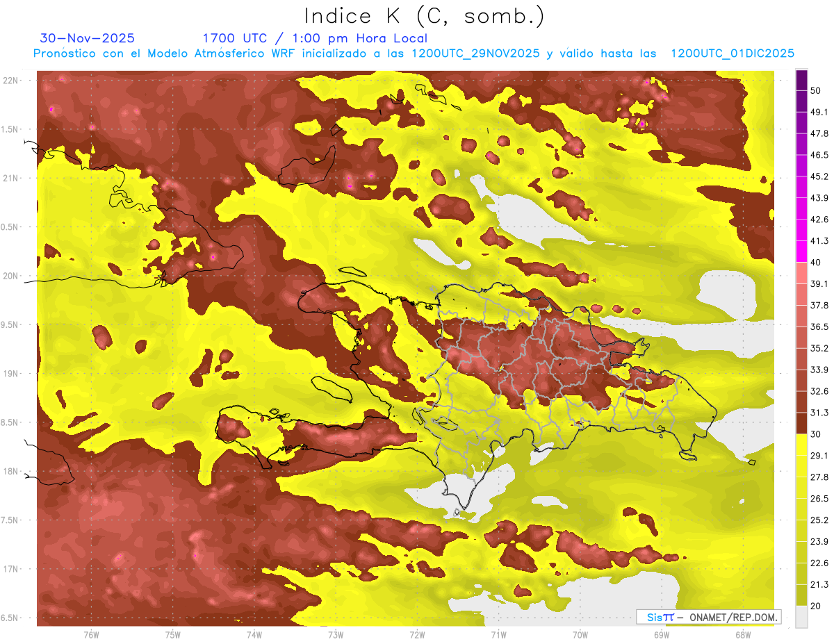Click the color bar value '42.6'
834x644 pixels.
click(x=819, y=220)
